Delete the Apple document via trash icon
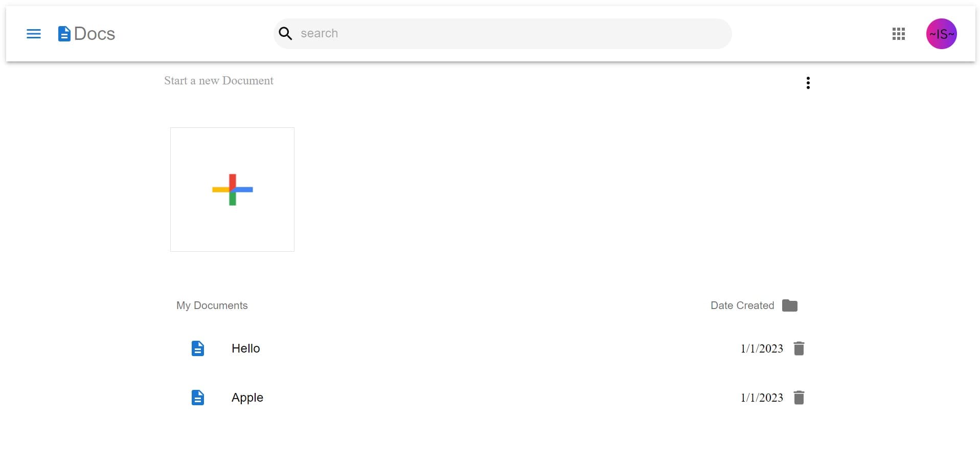 (x=799, y=398)
